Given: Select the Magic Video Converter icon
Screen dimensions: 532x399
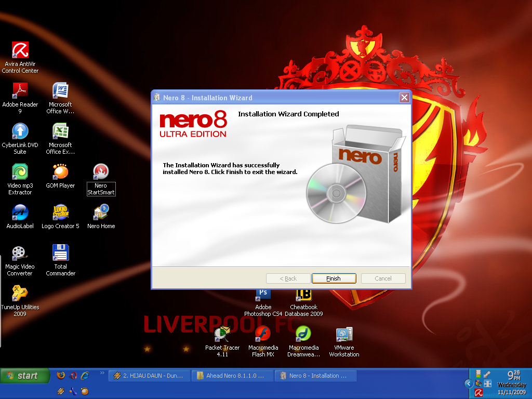Looking at the screenshot, I should click(x=20, y=260).
